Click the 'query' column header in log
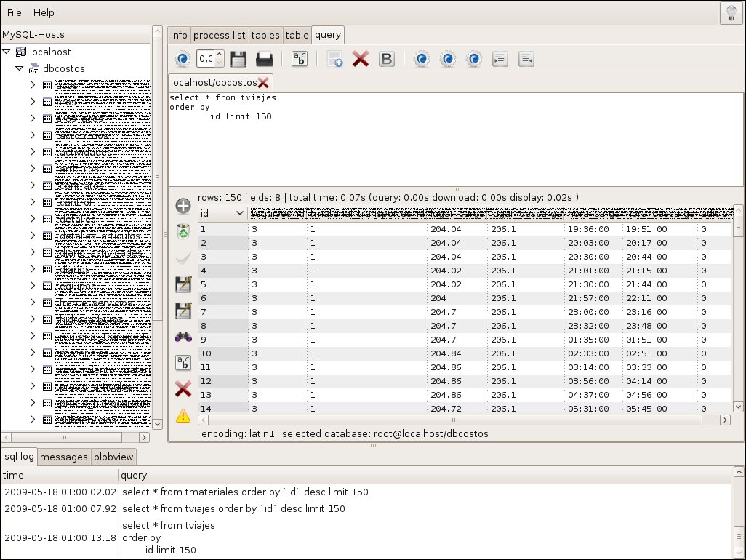Viewport: 746px width, 560px height. point(425,476)
